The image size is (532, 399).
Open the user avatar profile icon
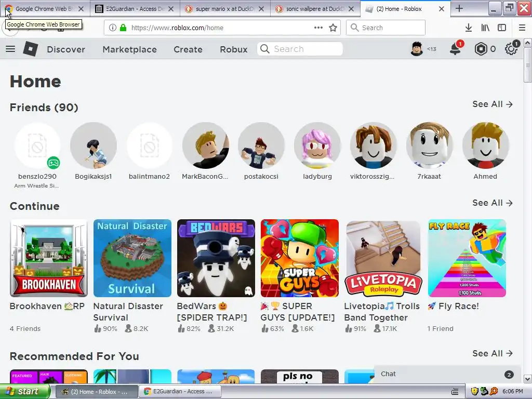(417, 49)
